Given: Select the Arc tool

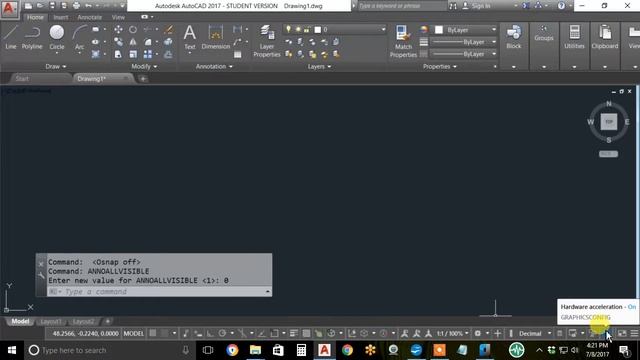Looking at the screenshot, I should click(x=80, y=37).
